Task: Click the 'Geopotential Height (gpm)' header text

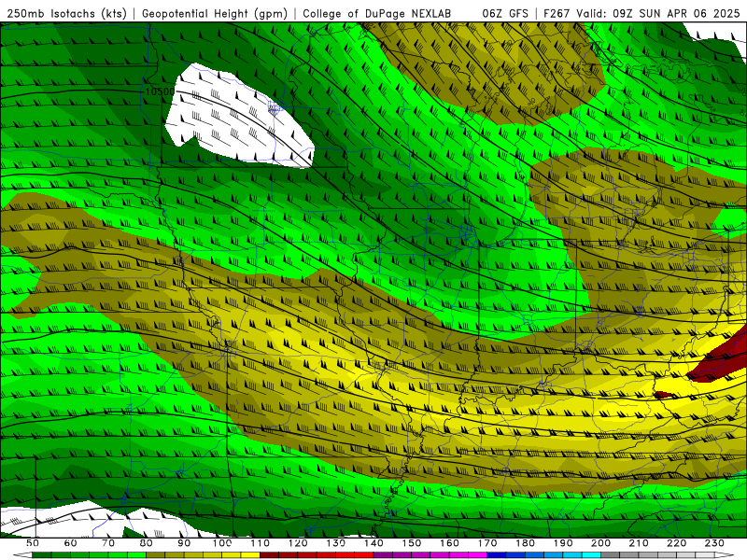Action: point(215,14)
